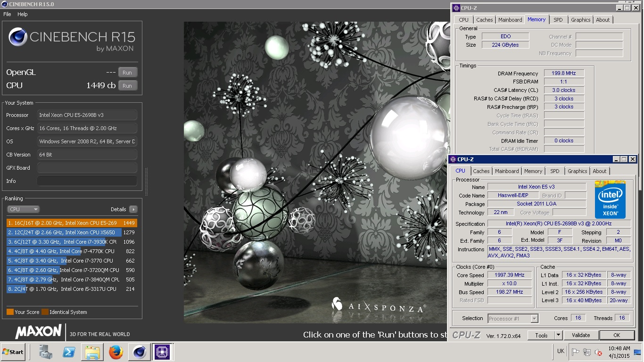The image size is (644, 362).
Task: Click the UK keyboard language indicator
Action: (x=561, y=351)
